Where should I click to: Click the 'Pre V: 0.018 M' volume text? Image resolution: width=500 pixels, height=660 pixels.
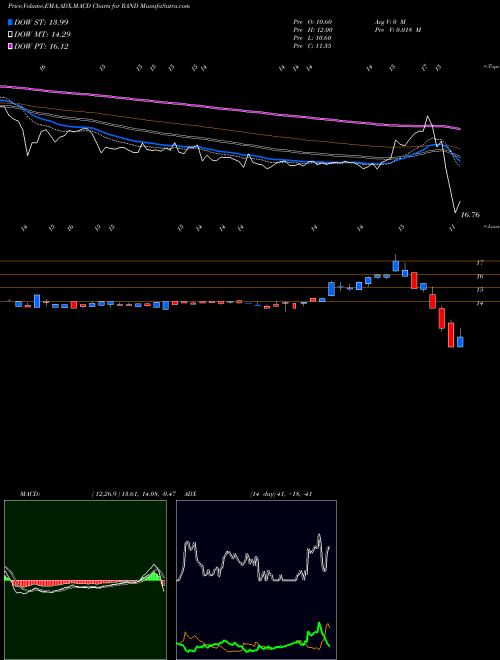[397, 30]
